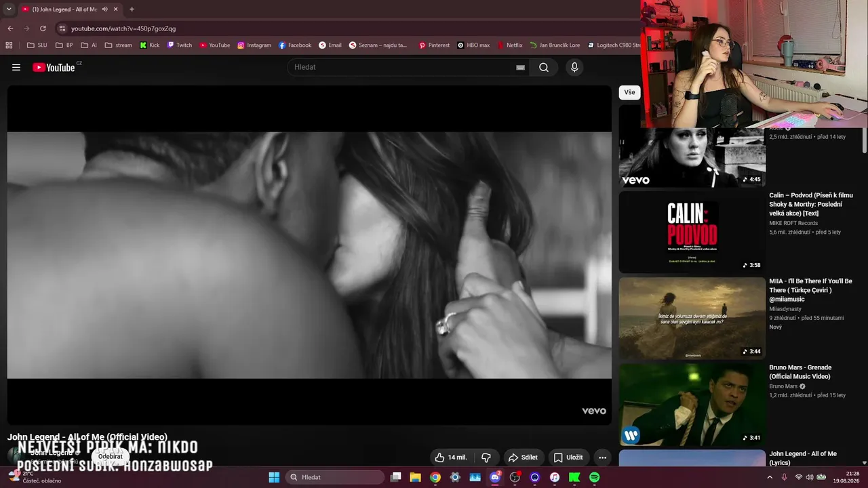Open the Twitch bookmark

coord(179,45)
